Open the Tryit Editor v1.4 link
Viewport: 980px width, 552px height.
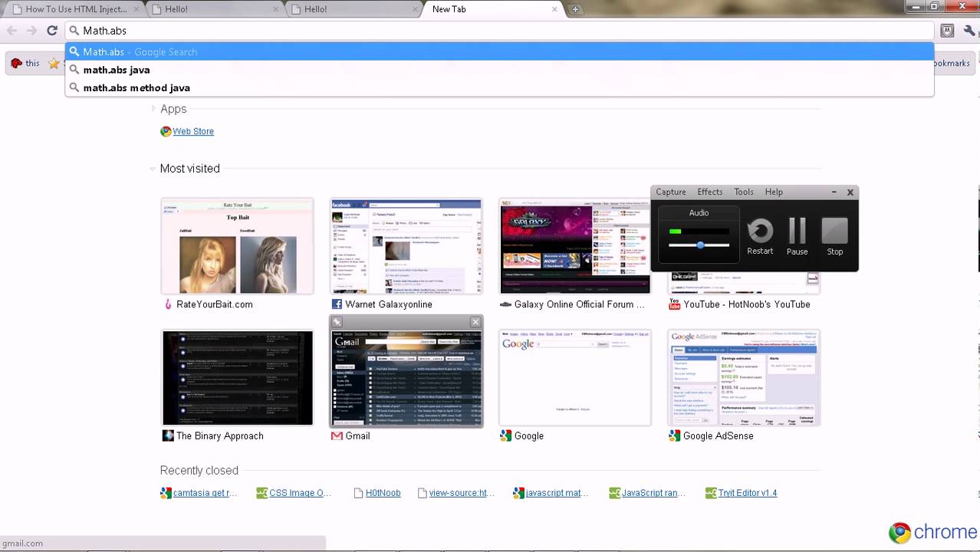coord(748,493)
